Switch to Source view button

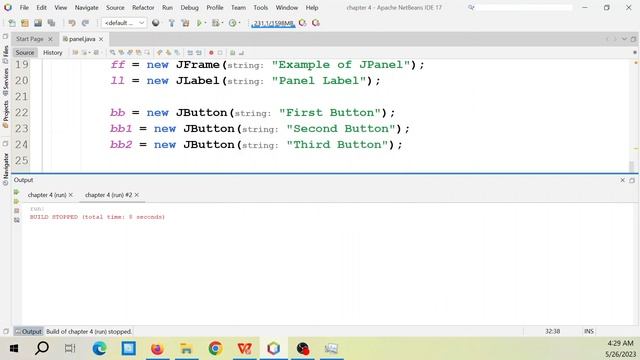[25, 53]
